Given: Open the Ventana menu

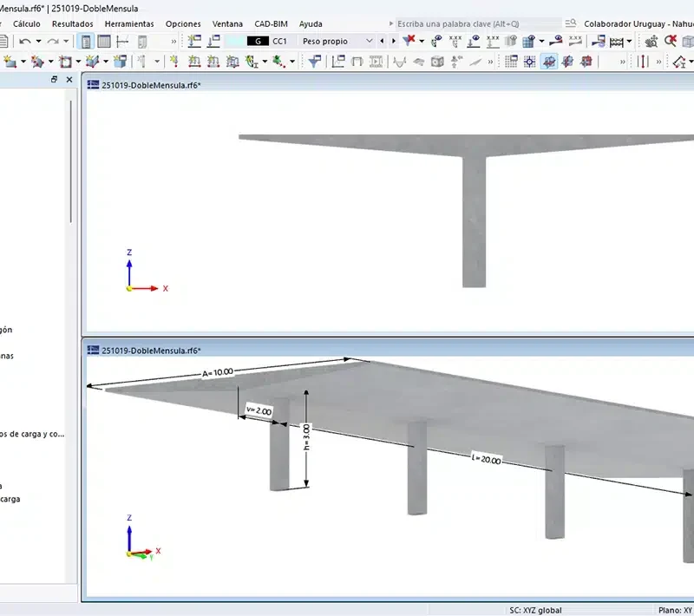Looking at the screenshot, I should pos(227,24).
